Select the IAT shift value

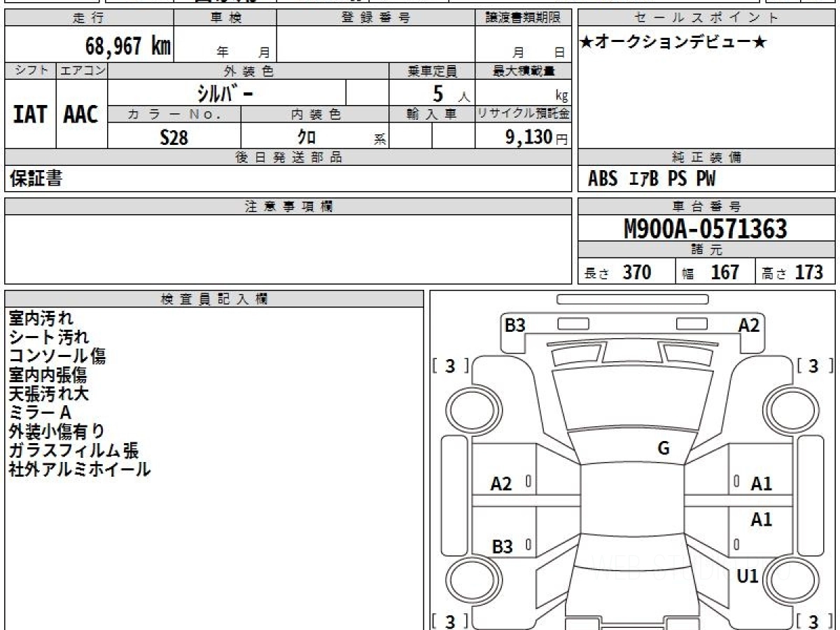[x=30, y=115]
